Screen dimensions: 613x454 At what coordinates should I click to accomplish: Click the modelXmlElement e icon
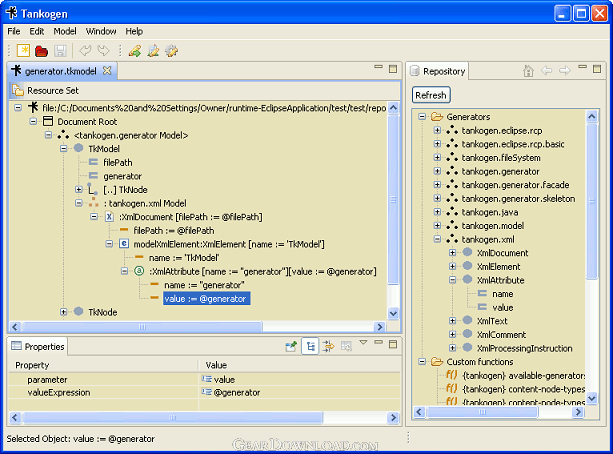point(124,244)
